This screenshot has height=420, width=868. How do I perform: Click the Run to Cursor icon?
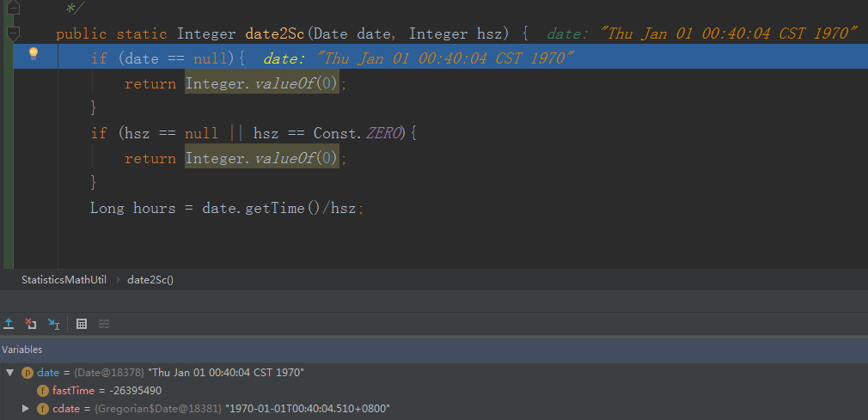(x=53, y=324)
